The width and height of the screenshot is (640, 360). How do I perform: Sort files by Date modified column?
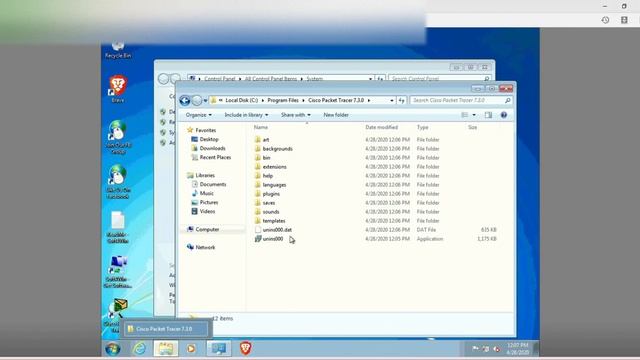tap(381, 127)
